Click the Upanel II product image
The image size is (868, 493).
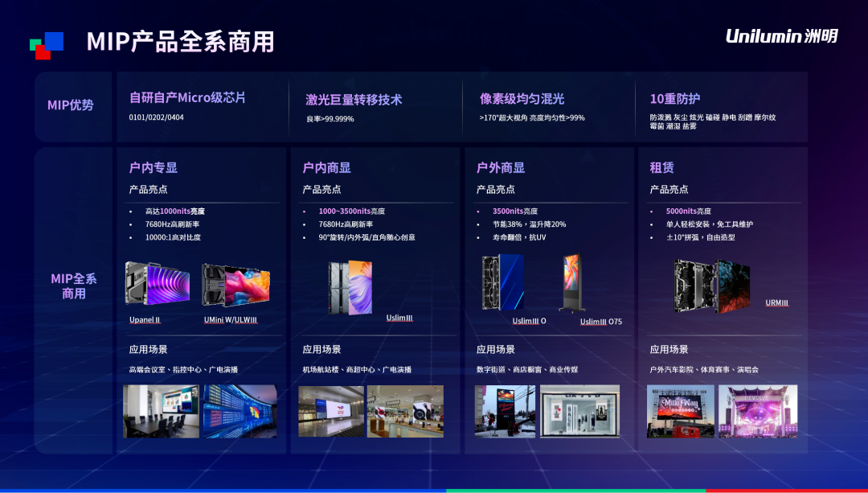[158, 283]
